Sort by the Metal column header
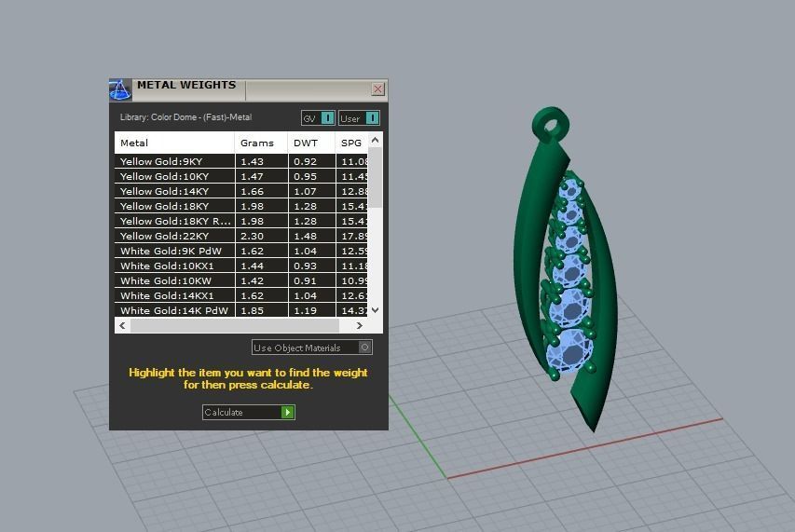 174,143
